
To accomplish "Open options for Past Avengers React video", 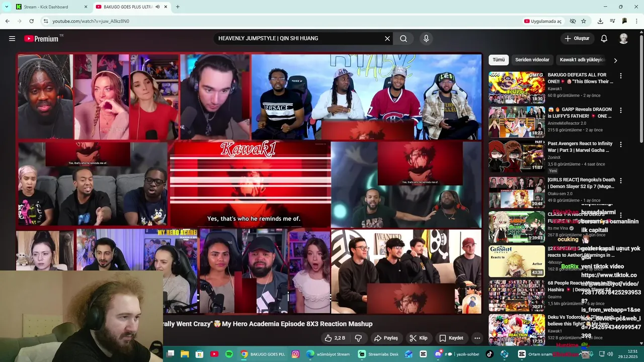I will click(620, 144).
